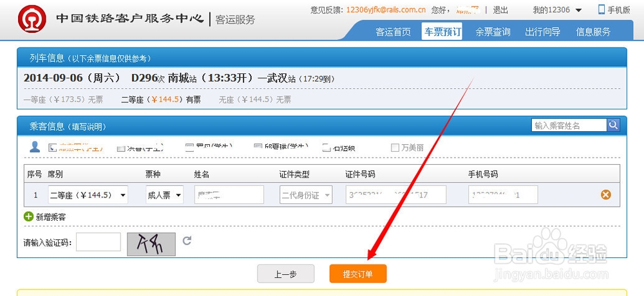This screenshot has height=296, width=644.
Task: Open the 证件类型 ID type dropdown
Action: coord(306,195)
